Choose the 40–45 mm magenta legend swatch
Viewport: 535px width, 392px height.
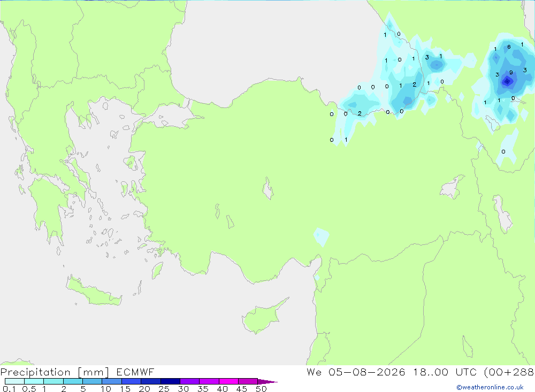(x=228, y=381)
